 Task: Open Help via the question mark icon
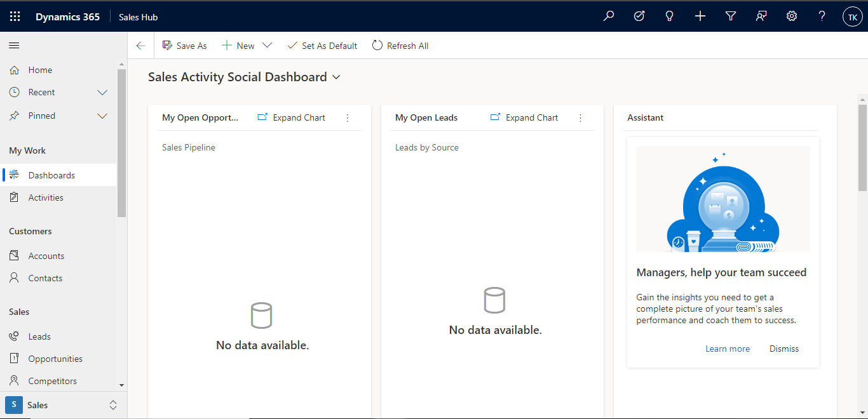tap(822, 16)
